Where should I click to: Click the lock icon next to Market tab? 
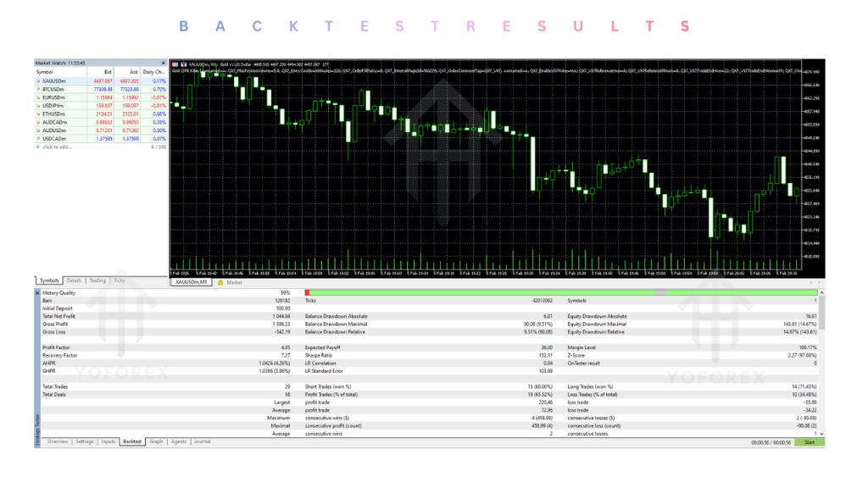coord(220,282)
